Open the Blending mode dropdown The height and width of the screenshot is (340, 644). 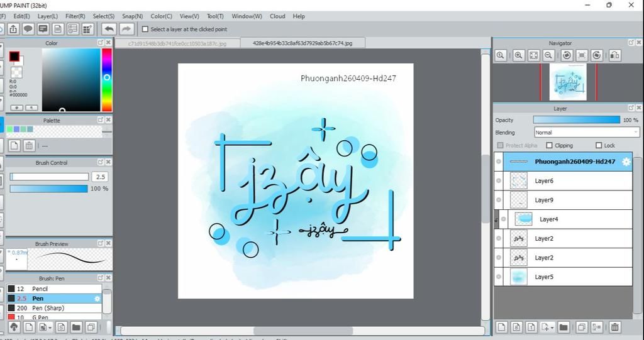coord(587,132)
